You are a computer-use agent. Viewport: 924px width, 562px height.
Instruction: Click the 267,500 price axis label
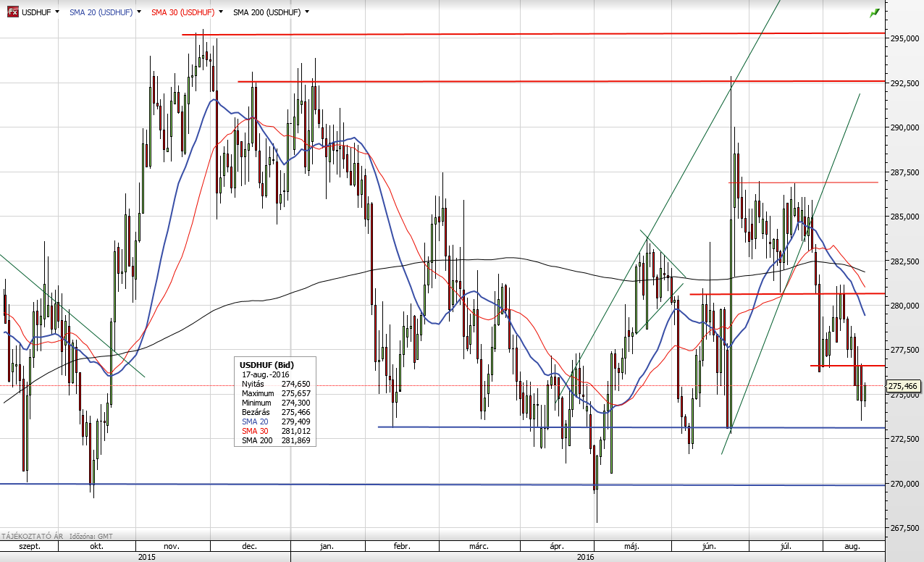(x=903, y=529)
